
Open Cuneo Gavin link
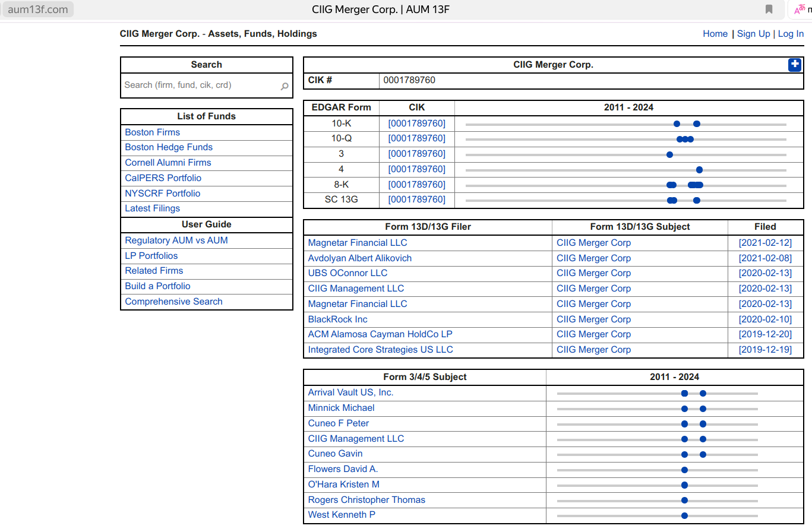[335, 454]
